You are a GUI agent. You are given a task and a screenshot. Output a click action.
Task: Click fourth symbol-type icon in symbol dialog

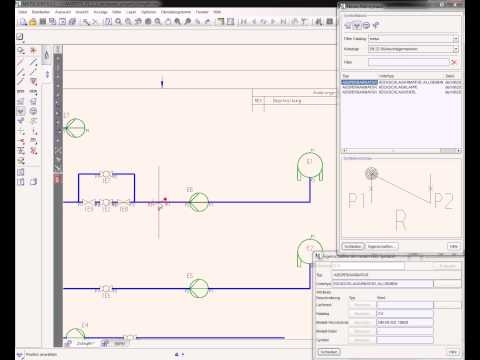[x=376, y=25]
